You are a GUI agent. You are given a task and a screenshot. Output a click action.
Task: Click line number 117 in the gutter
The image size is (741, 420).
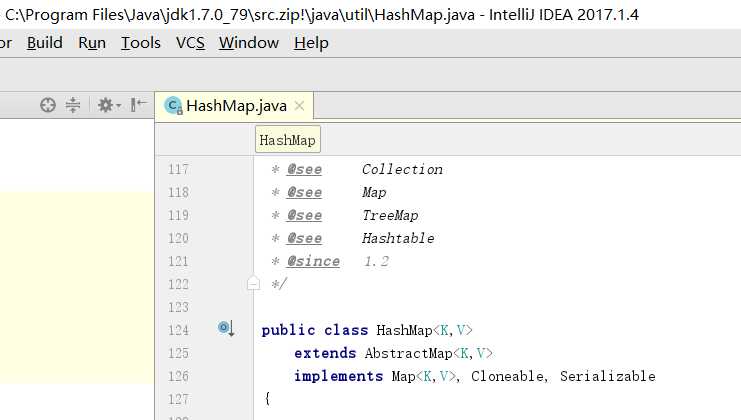[178, 169]
